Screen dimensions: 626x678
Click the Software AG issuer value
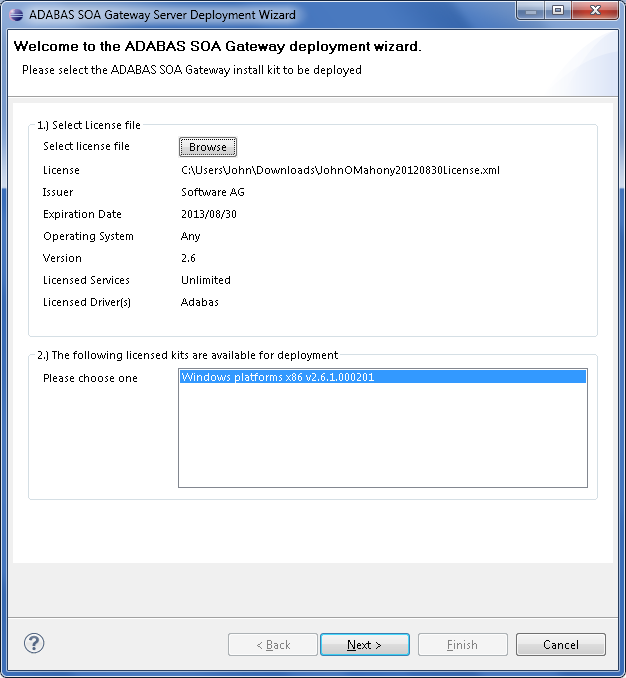point(213,192)
